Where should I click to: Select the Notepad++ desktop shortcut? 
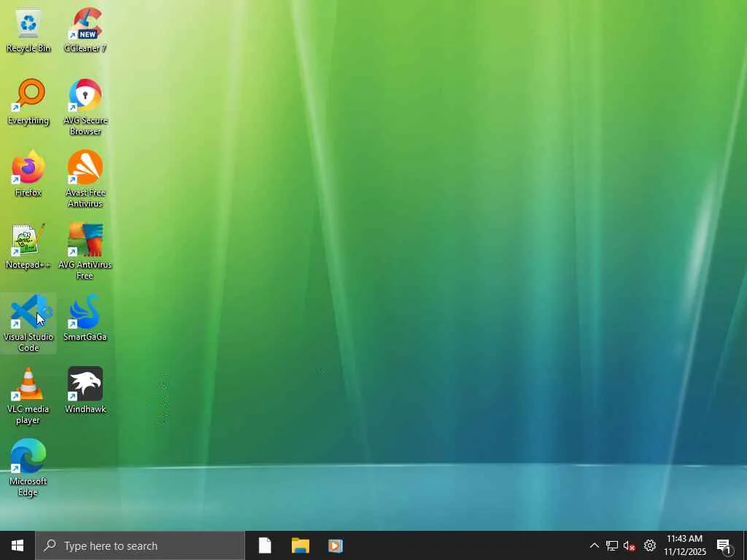coord(28,246)
